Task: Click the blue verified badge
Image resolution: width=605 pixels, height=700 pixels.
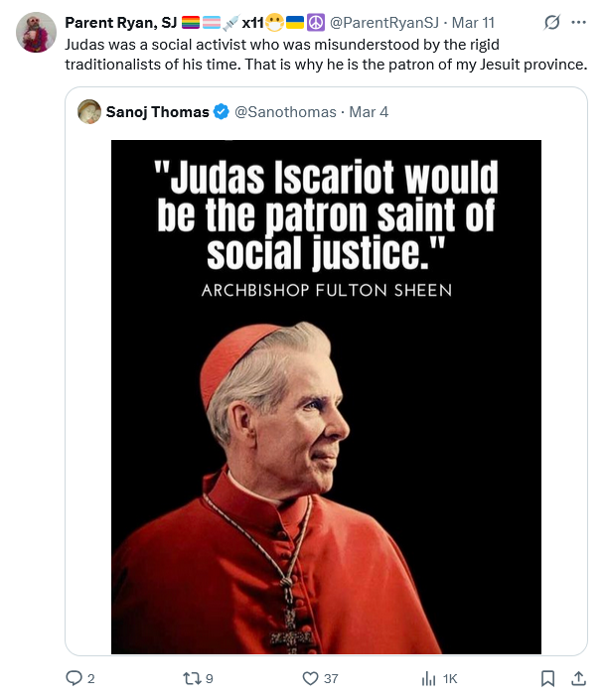Action: click(x=222, y=112)
